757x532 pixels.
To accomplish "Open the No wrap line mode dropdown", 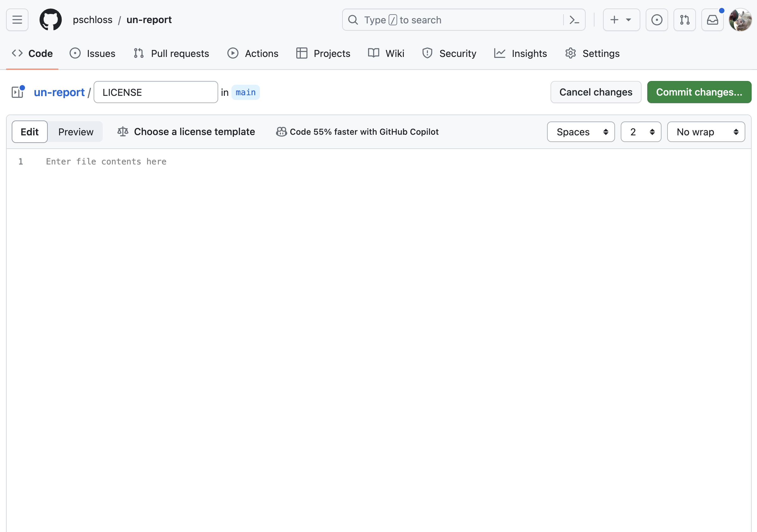I will pyautogui.click(x=706, y=132).
